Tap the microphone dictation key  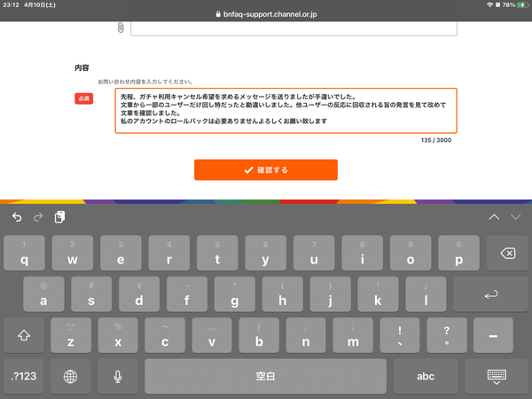coord(117,376)
